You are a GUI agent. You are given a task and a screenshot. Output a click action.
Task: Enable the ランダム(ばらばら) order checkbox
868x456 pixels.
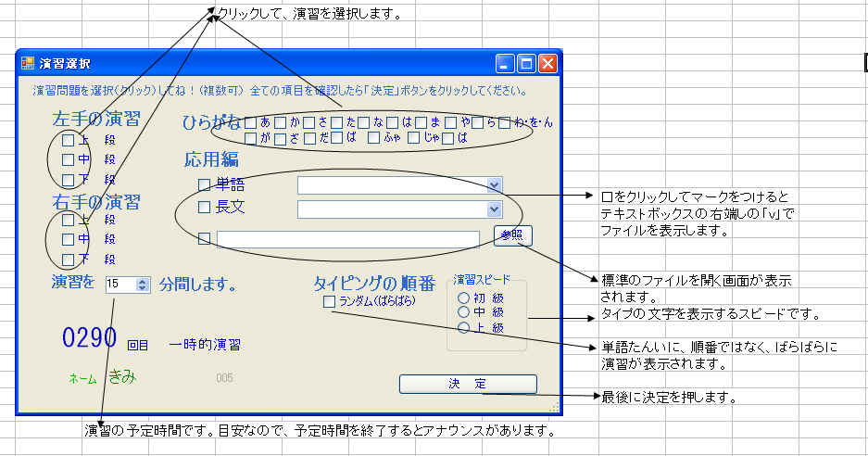coord(328,301)
